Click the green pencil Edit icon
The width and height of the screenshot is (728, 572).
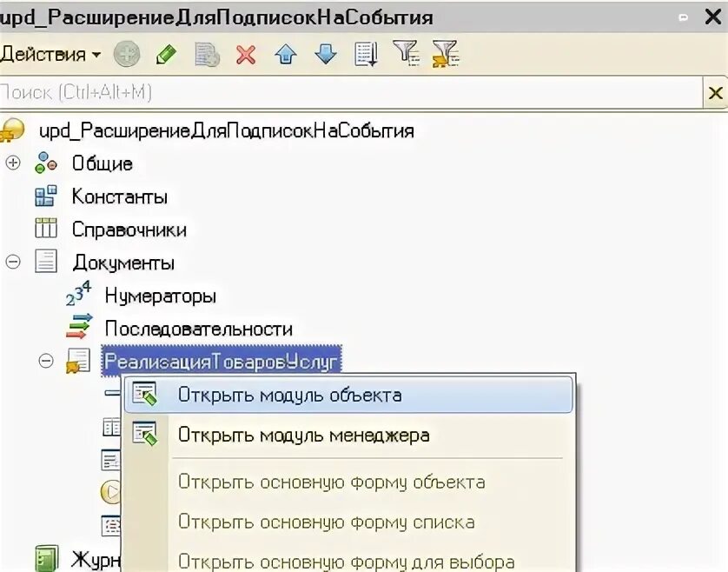pos(166,54)
